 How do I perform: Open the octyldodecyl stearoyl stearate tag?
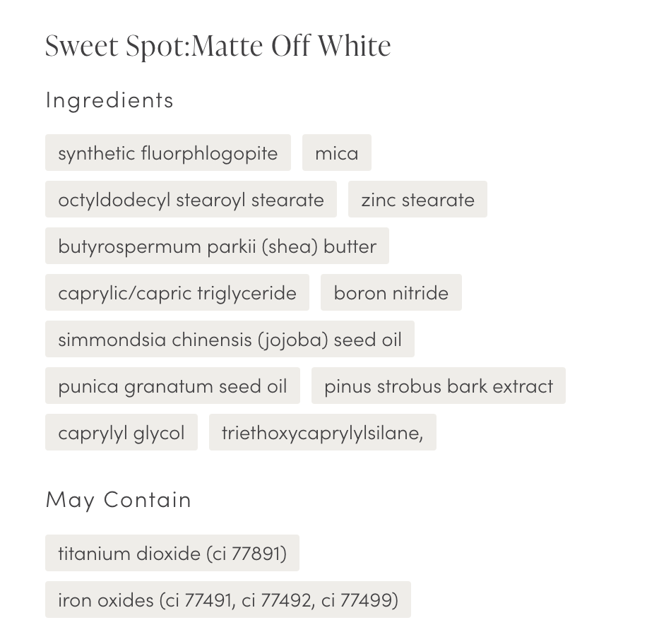point(191,199)
